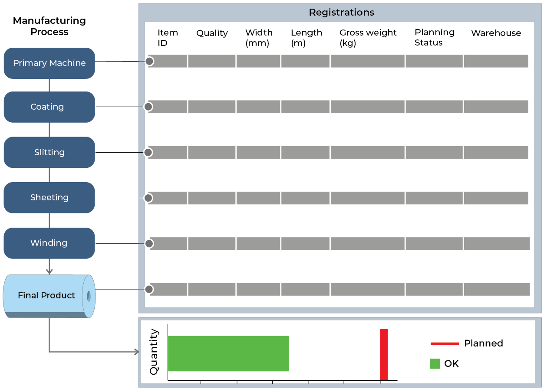
Task: Click the Primary Machine row connector dot
Action: [149, 62]
